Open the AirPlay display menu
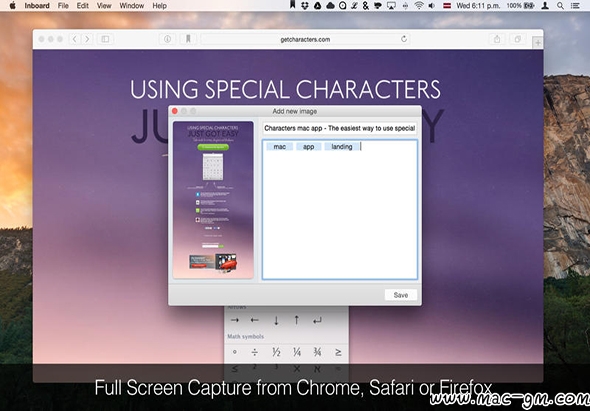Image resolution: width=590 pixels, height=411 pixels. tap(391, 6)
